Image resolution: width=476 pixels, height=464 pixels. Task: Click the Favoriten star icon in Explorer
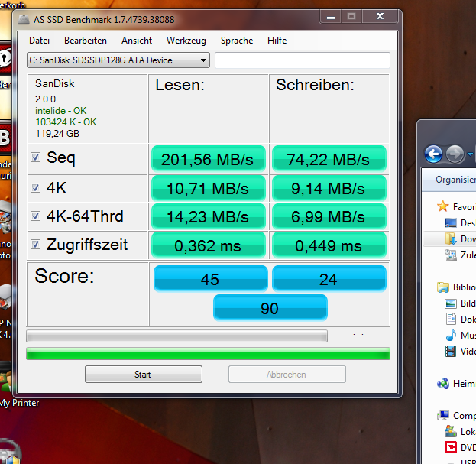tap(443, 206)
